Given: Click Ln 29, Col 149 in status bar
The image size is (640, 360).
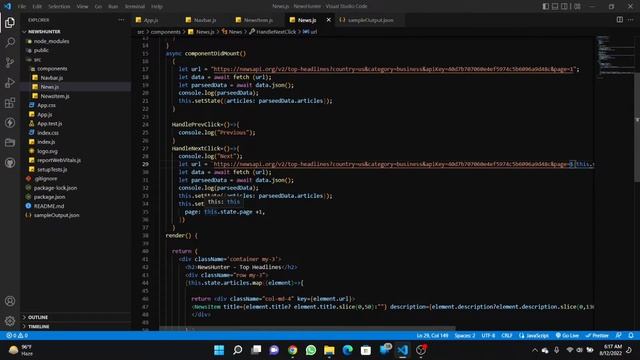Looking at the screenshot, I should (x=432, y=336).
